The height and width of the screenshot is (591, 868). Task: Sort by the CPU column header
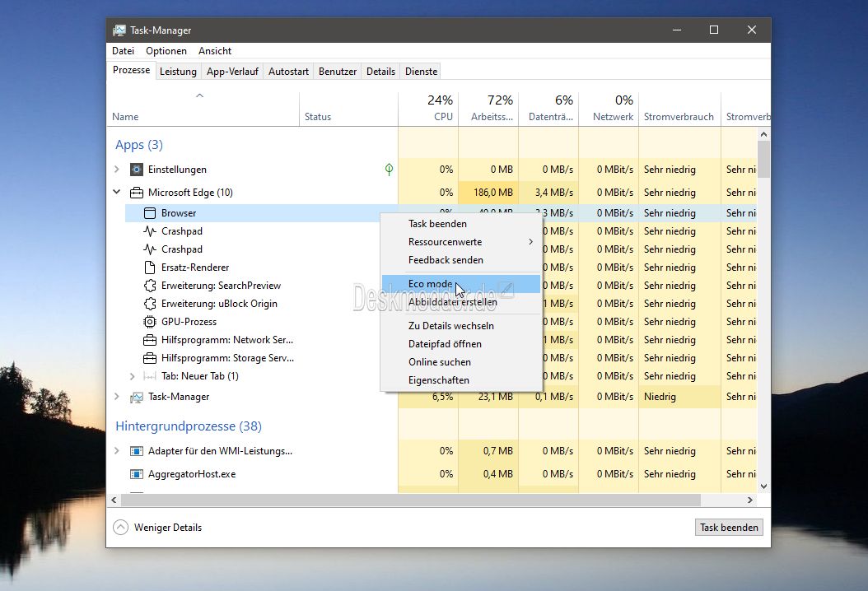click(428, 109)
